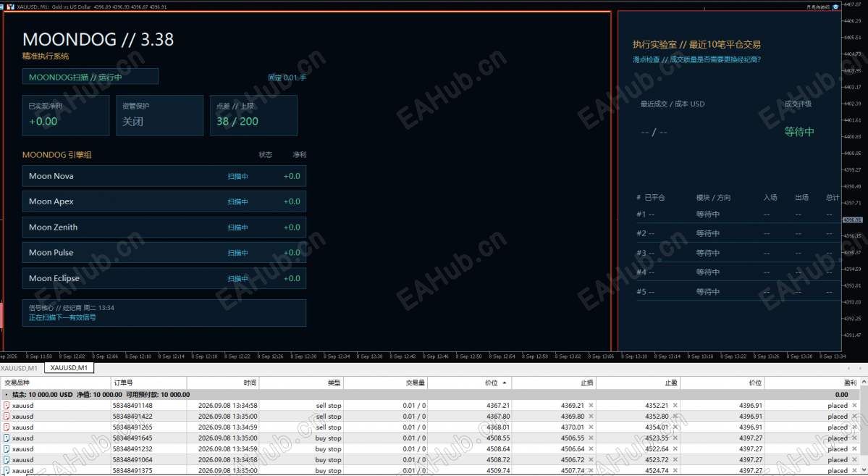The height and width of the screenshot is (476, 868).
Task: Click the 点差 // 上限 38 / 200 card
Action: coord(253,115)
